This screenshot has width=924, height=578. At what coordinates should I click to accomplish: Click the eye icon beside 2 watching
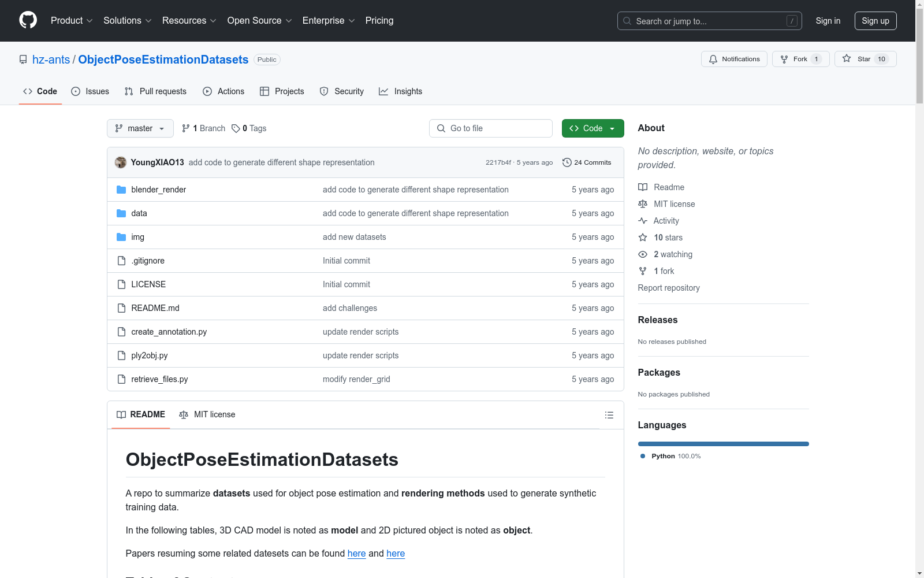click(x=643, y=254)
